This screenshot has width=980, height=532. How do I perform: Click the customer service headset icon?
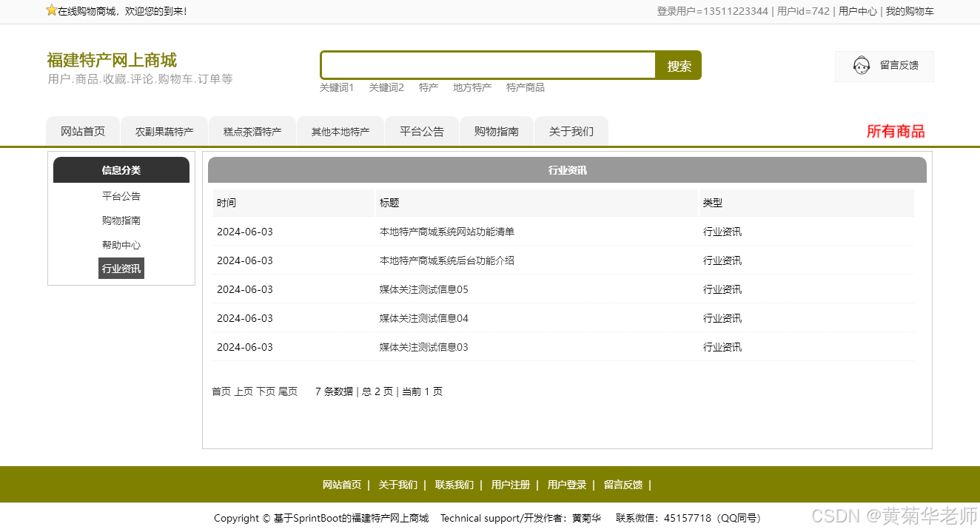pos(862,66)
